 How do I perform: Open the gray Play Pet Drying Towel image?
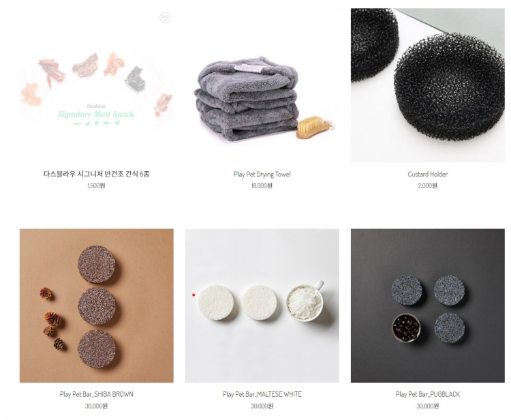coord(262,85)
